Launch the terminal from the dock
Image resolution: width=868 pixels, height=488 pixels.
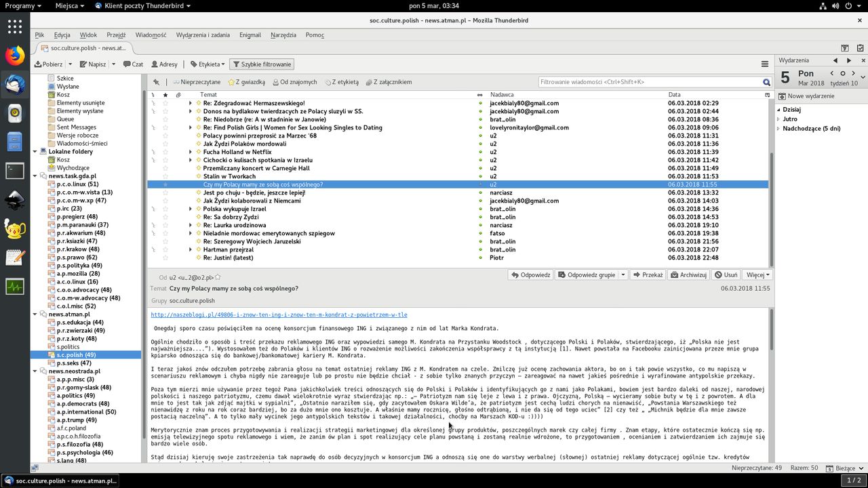(x=15, y=170)
